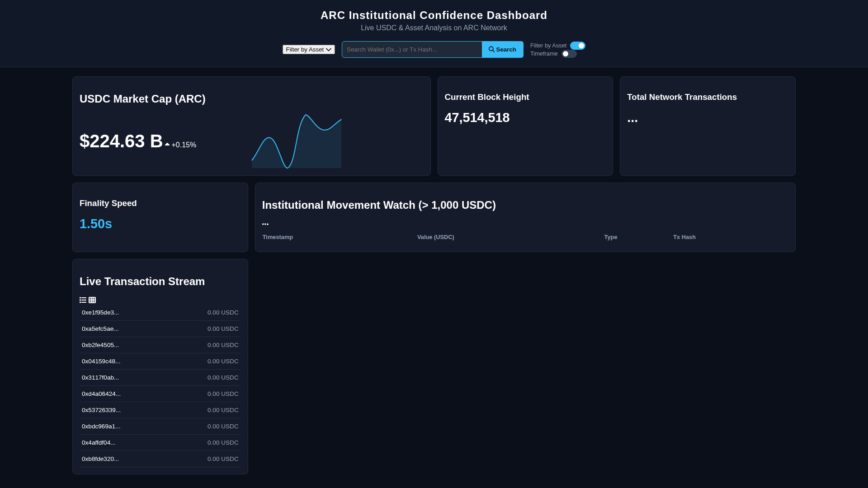Viewport: 868px width, 488px height.
Task: Click the Search button
Action: coord(502,50)
